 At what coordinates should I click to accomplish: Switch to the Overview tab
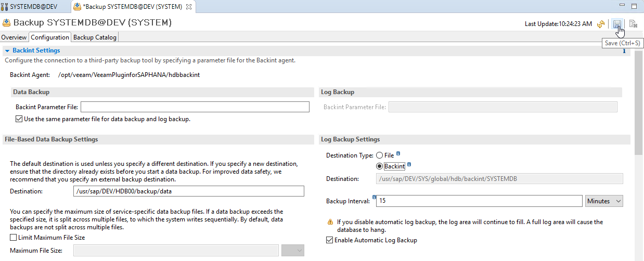coord(14,37)
